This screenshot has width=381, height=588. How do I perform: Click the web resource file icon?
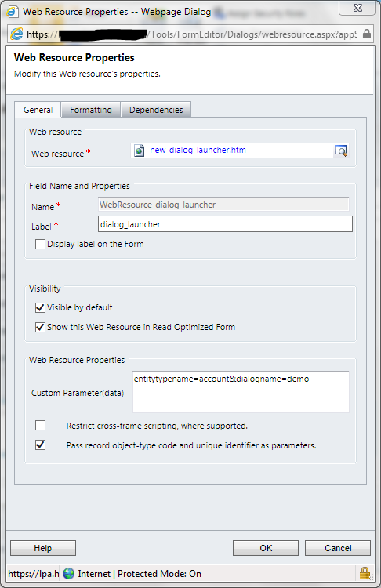pos(139,151)
